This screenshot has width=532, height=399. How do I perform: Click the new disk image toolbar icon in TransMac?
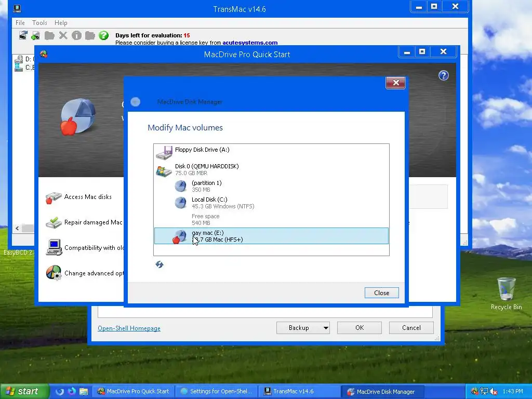click(x=35, y=35)
